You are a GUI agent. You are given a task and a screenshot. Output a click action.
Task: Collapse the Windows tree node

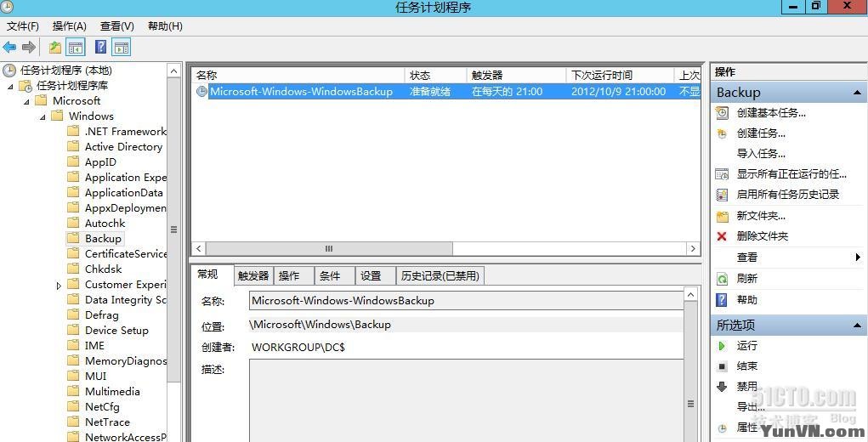(43, 116)
